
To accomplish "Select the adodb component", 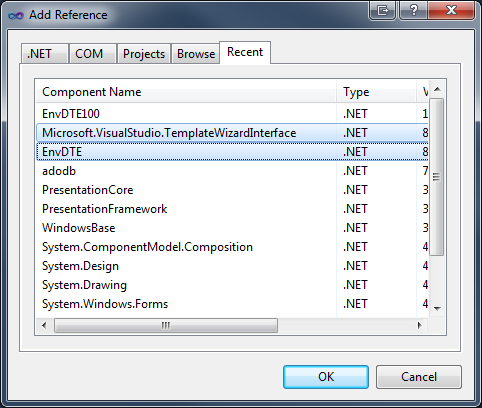I will coord(232,171).
